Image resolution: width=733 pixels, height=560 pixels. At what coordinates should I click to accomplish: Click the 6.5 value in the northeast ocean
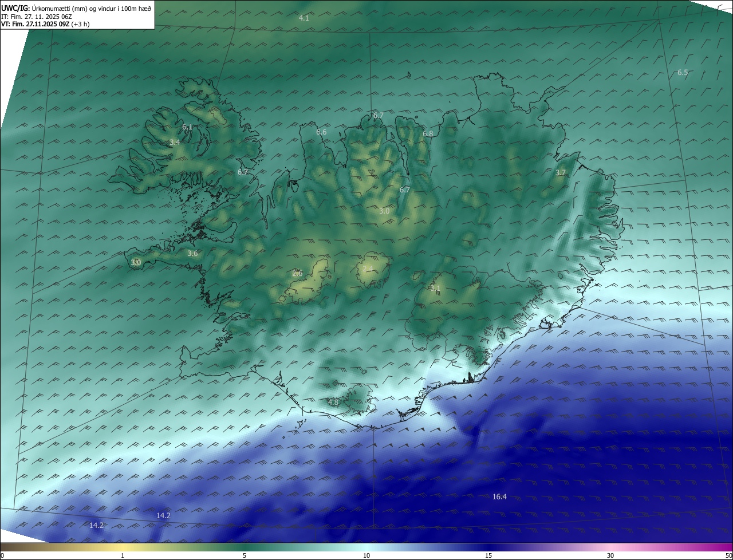click(x=683, y=73)
